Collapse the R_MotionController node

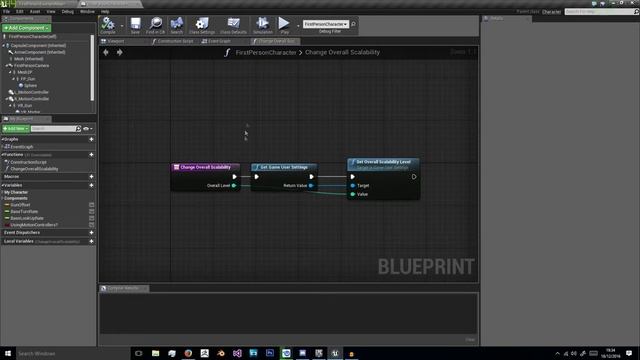[7, 99]
